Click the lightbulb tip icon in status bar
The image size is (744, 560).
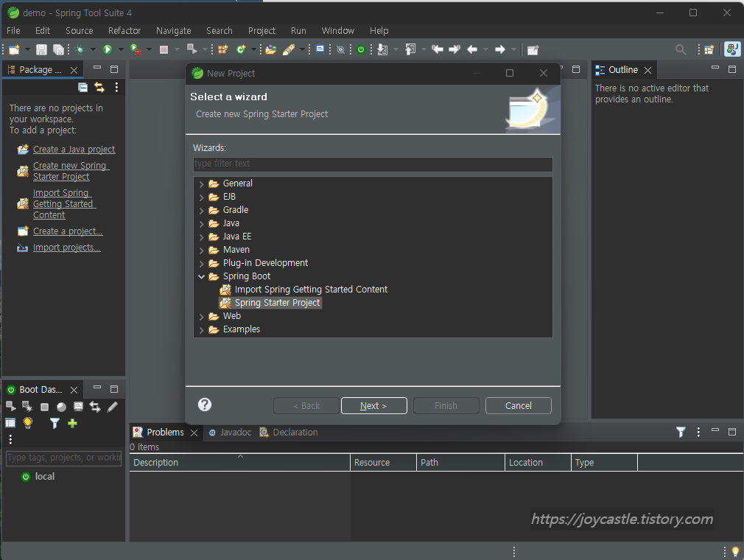[735, 551]
